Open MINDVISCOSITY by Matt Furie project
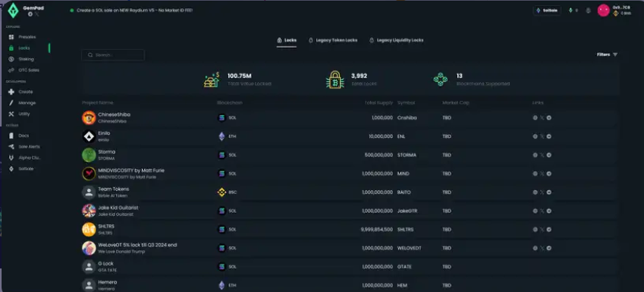644x292 pixels. pos(349,174)
